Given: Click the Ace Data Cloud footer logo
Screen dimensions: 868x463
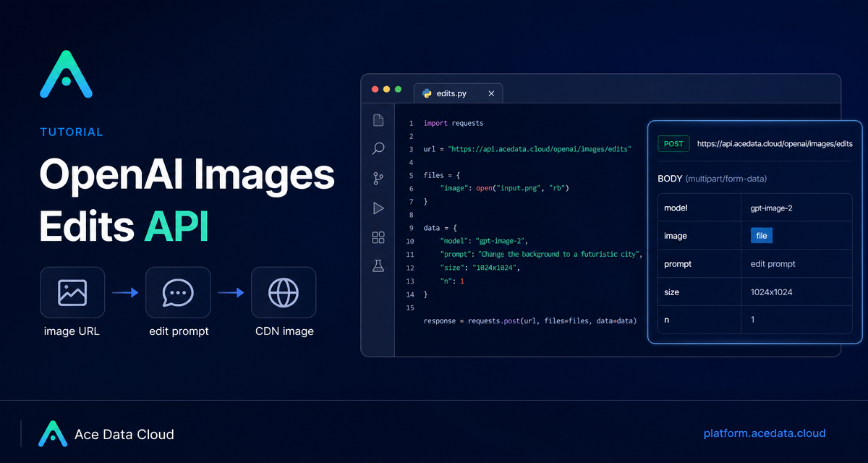Looking at the screenshot, I should pyautogui.click(x=53, y=433).
